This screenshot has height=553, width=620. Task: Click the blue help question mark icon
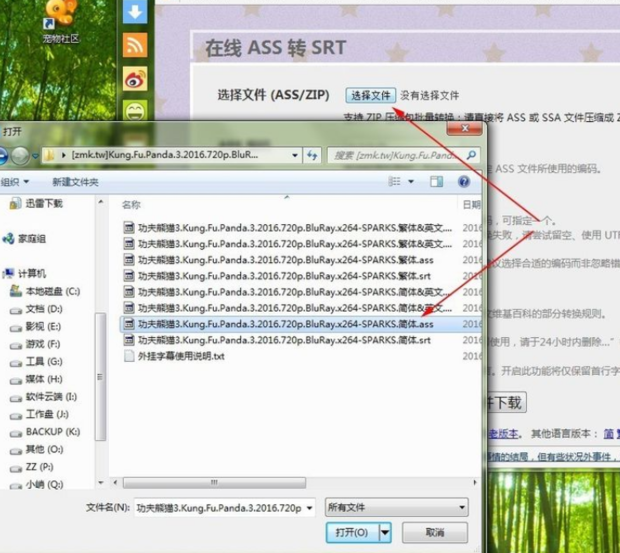[x=464, y=181]
